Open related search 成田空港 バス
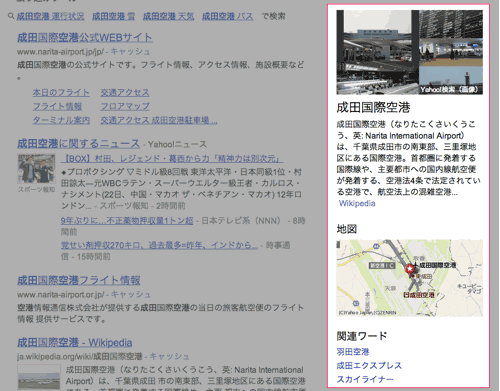Screen dimensions: 500x391 (x=228, y=16)
